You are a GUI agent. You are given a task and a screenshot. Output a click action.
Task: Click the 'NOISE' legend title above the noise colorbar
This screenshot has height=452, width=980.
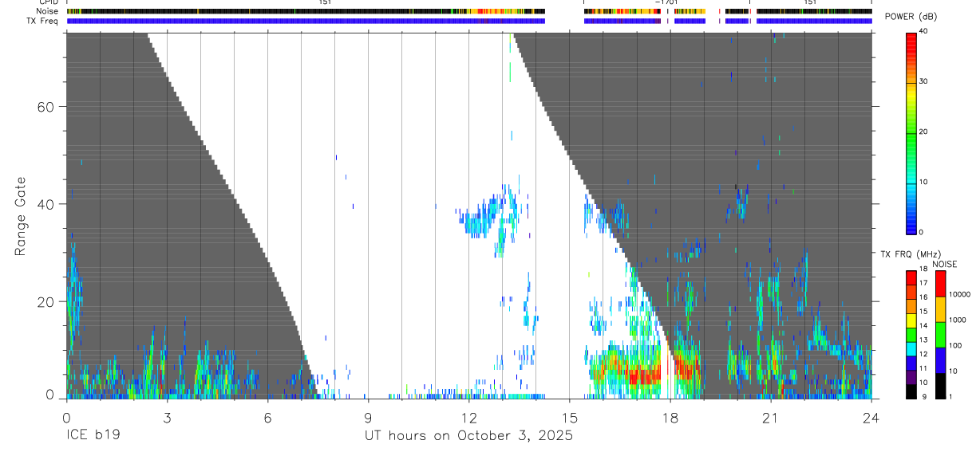[945, 264]
